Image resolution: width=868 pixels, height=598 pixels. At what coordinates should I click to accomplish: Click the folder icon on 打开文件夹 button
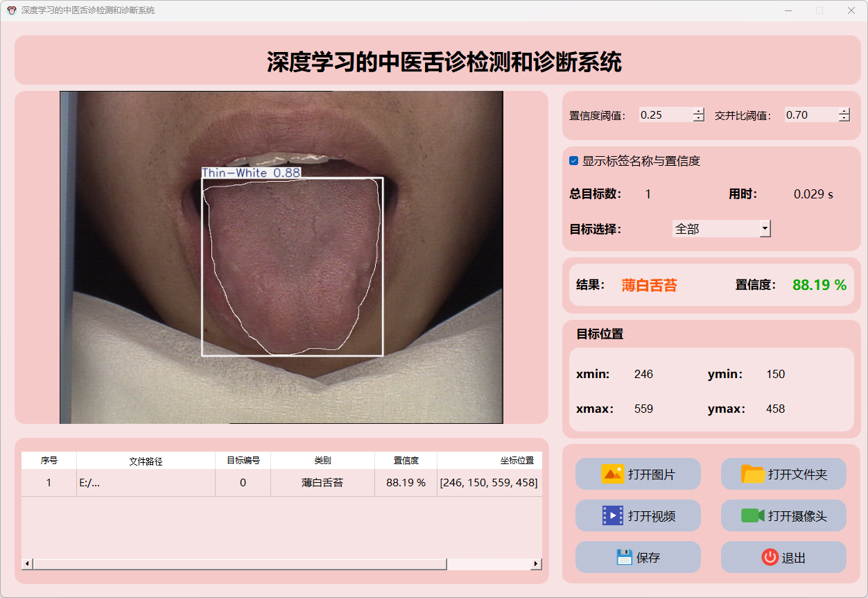[x=753, y=475]
